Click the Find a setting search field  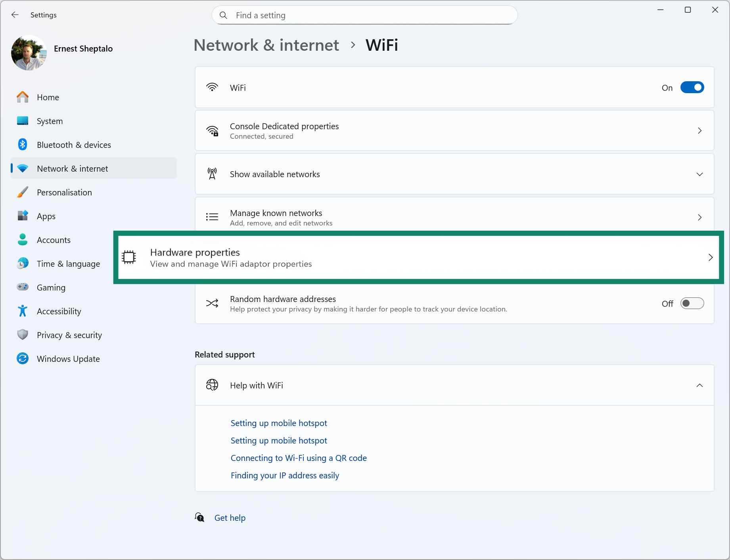click(x=364, y=15)
